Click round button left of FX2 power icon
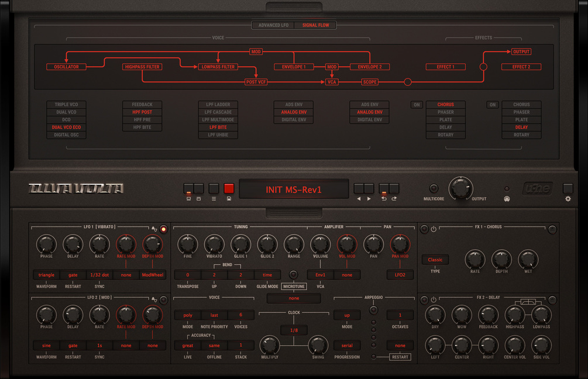The width and height of the screenshot is (588, 379). click(424, 300)
